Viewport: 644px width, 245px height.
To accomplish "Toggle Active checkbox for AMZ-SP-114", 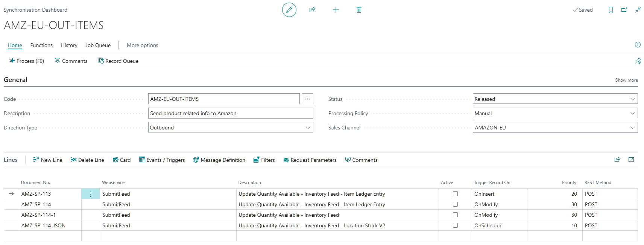I will (x=455, y=204).
